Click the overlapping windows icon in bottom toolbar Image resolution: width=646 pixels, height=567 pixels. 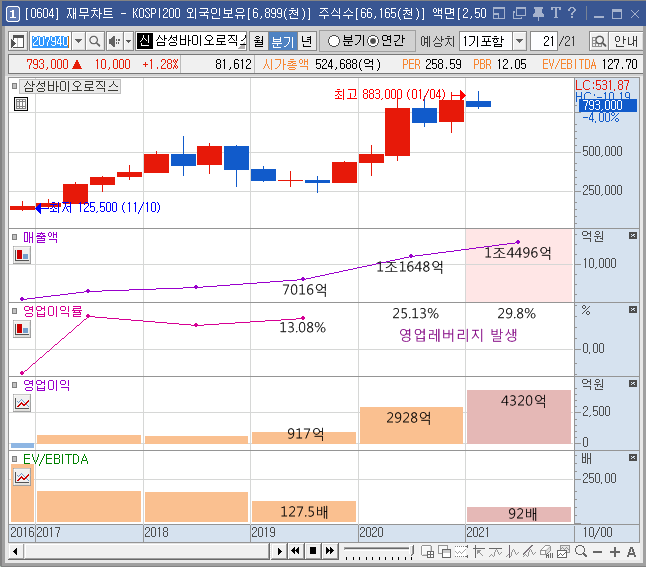click(444, 552)
